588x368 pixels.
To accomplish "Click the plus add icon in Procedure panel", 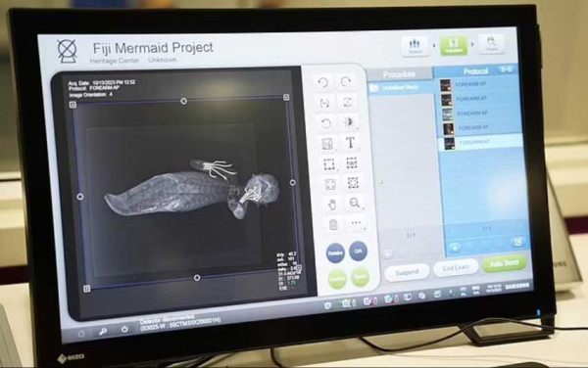I will tap(388, 254).
